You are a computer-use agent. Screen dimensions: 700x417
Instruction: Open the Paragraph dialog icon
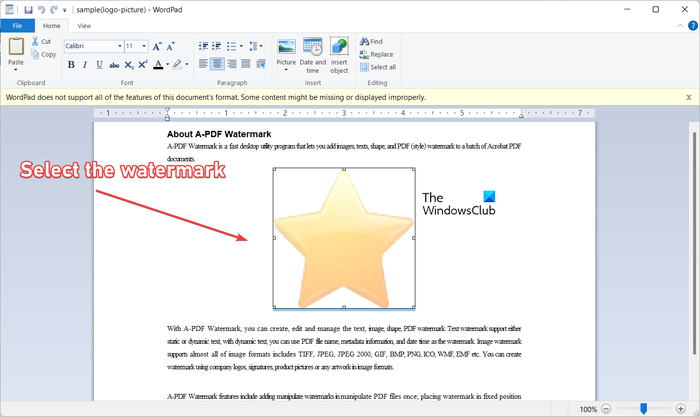tap(261, 64)
